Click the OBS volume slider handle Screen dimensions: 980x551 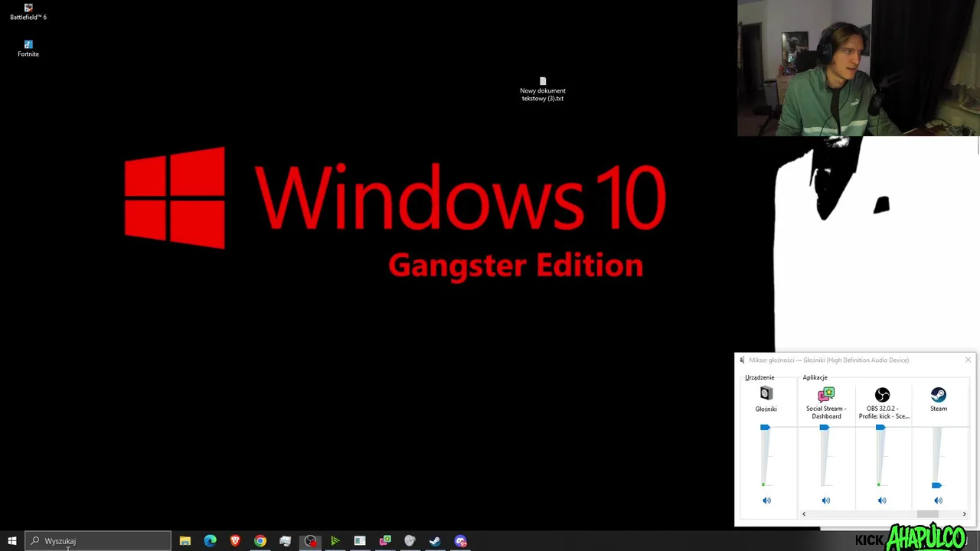tap(880, 427)
